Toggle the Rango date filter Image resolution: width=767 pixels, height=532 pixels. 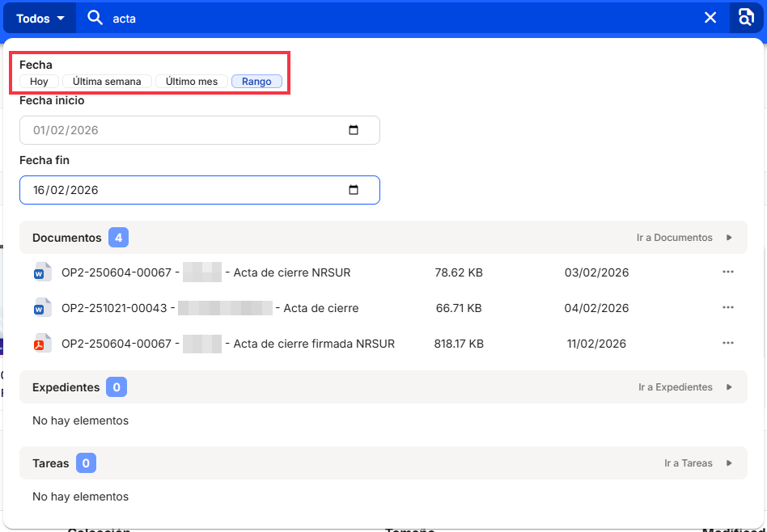(x=256, y=82)
